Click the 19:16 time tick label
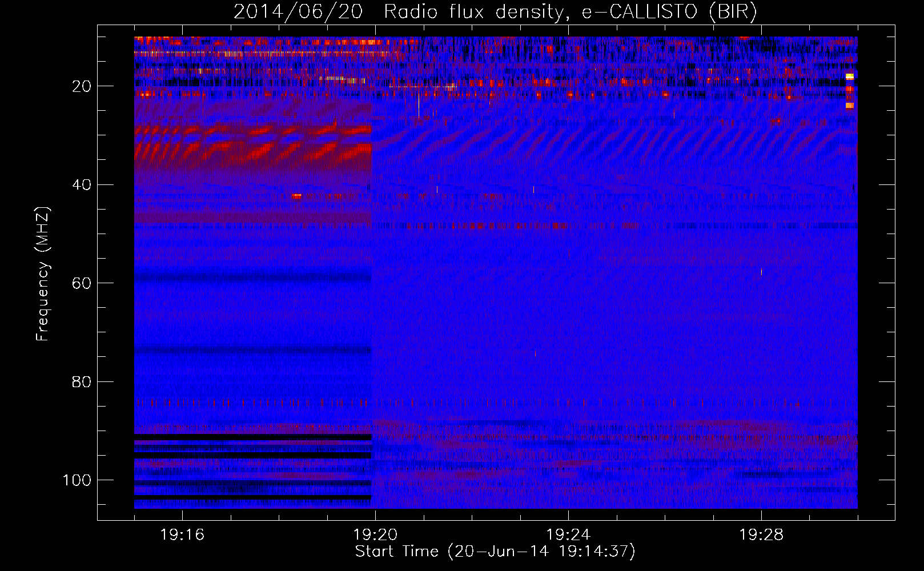 (x=182, y=534)
